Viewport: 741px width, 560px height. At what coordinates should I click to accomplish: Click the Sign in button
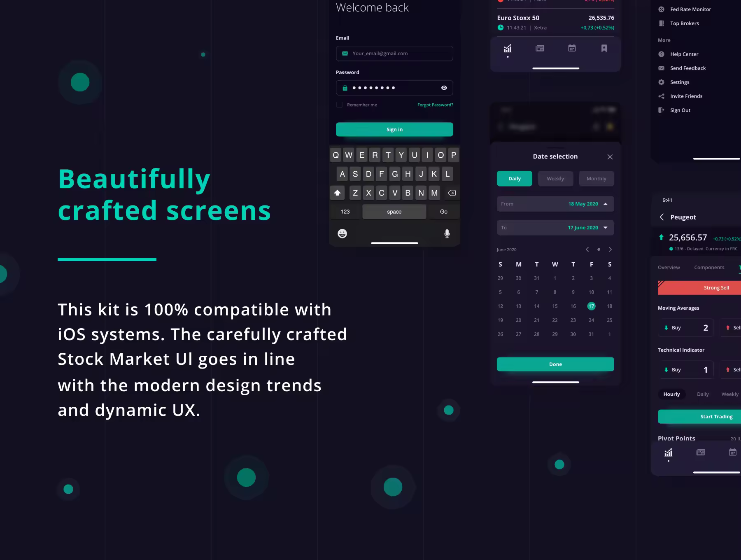394,129
